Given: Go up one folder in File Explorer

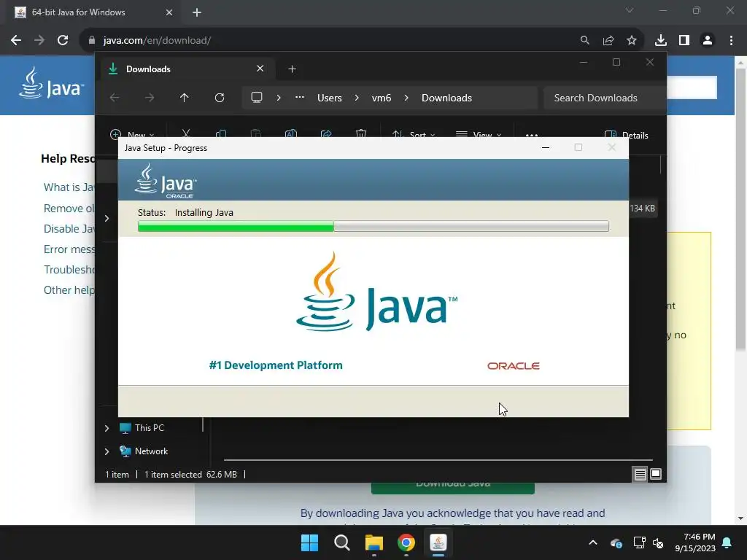Looking at the screenshot, I should click(185, 98).
